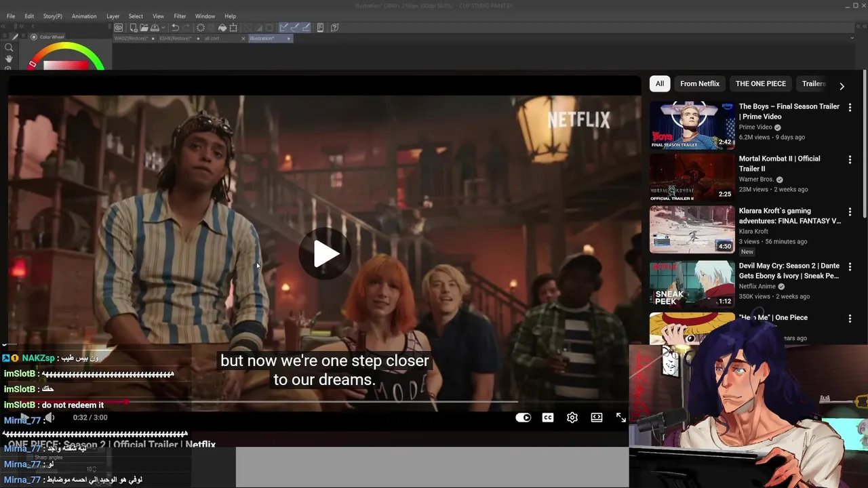This screenshot has width=868, height=488.
Task: Open the Window menu
Action: point(205,16)
